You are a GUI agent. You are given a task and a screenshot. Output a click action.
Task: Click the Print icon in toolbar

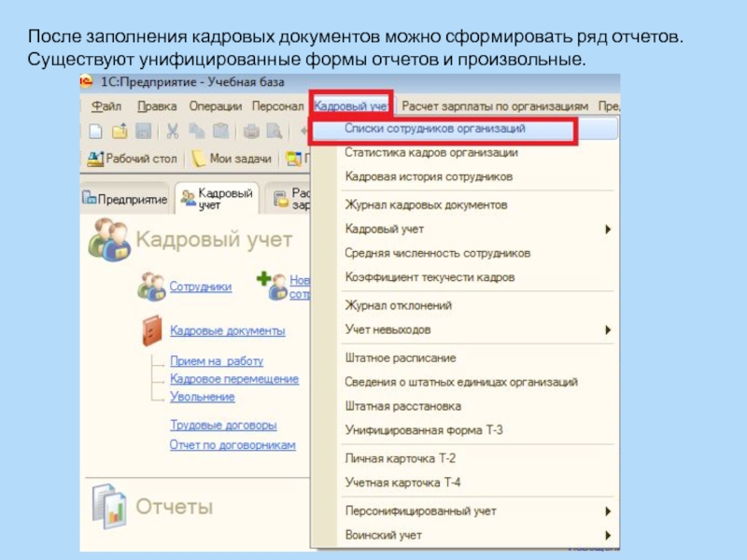coord(250,132)
